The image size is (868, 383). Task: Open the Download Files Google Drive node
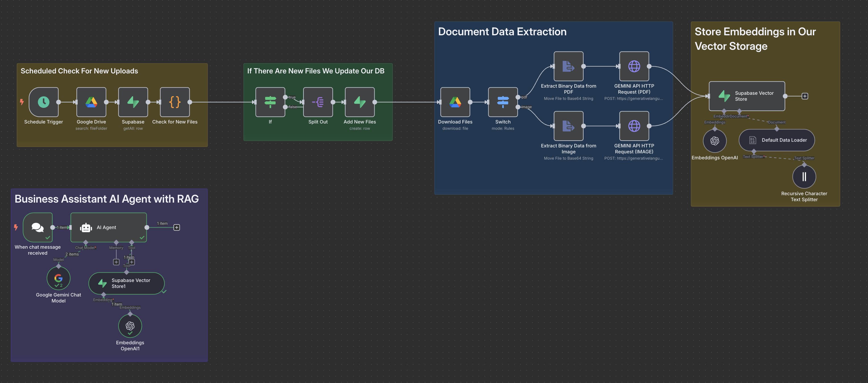pos(455,102)
